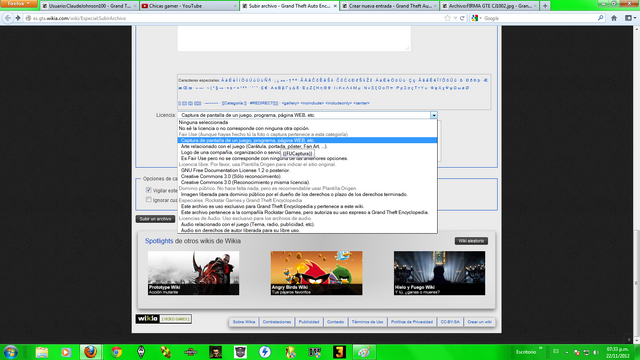Open the Angry Birds Wiki spotlight thumbnail

coord(316,273)
